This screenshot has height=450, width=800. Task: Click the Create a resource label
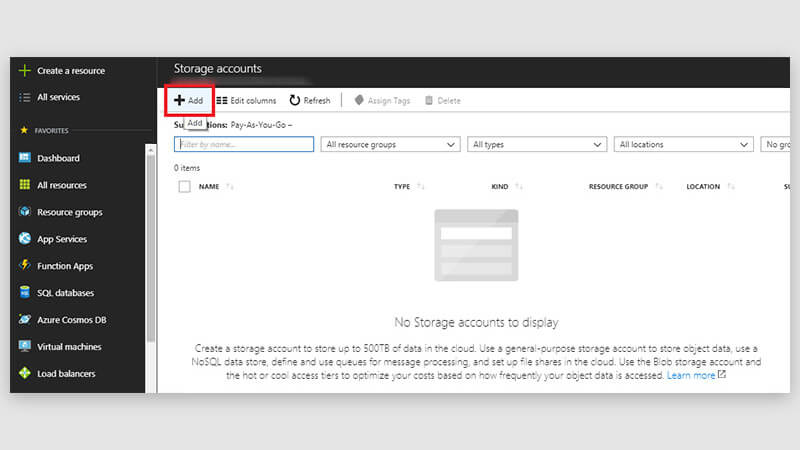point(71,71)
